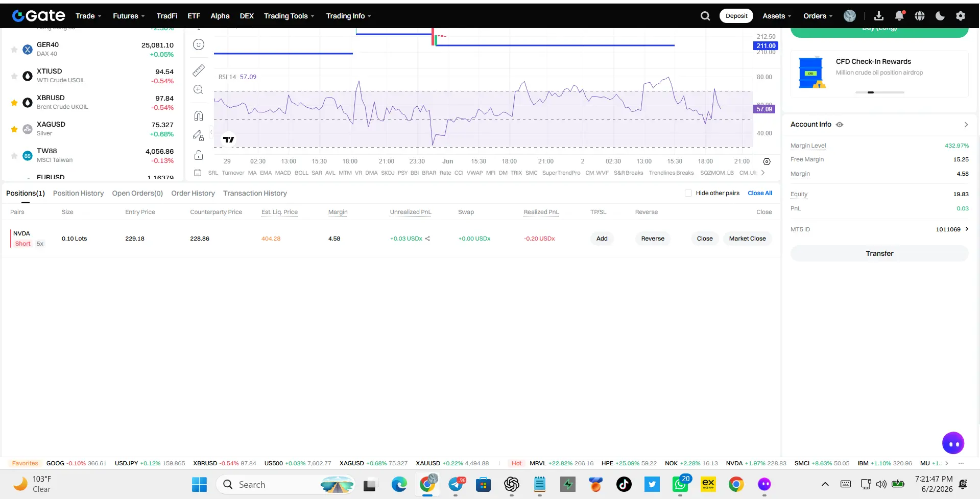Unfavorite the XBRUSD star
Screen dimensions: 980x499
pos(14,103)
